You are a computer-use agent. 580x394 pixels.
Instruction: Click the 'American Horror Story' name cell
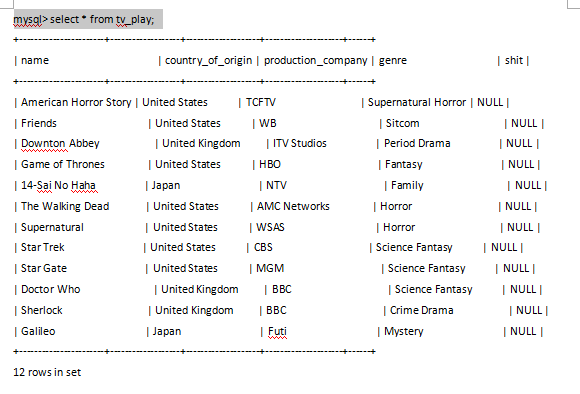tap(76, 102)
